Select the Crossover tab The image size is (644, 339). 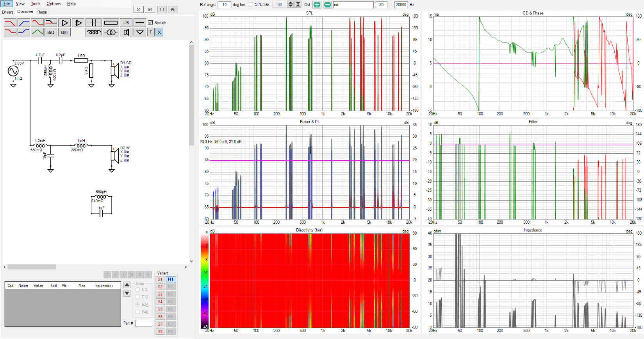click(25, 12)
